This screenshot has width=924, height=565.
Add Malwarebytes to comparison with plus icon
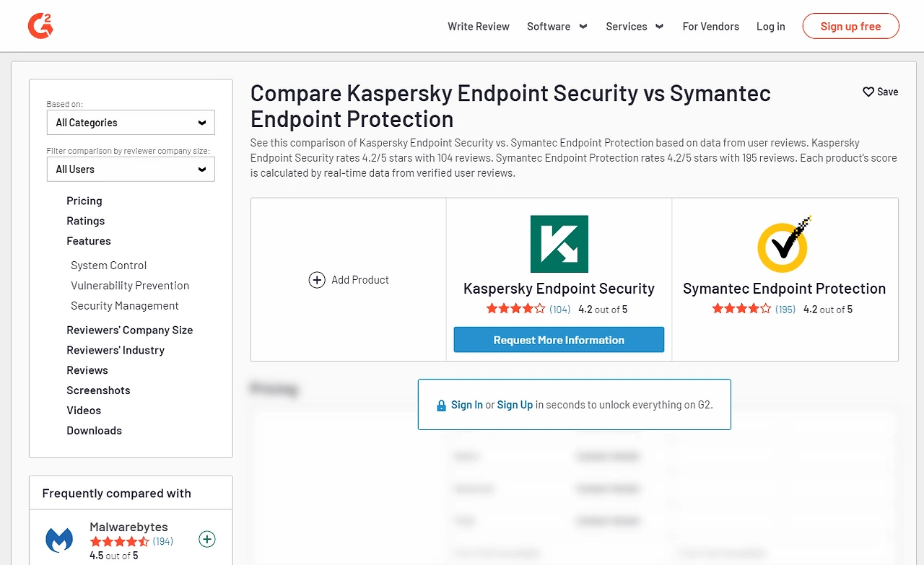[x=207, y=539]
